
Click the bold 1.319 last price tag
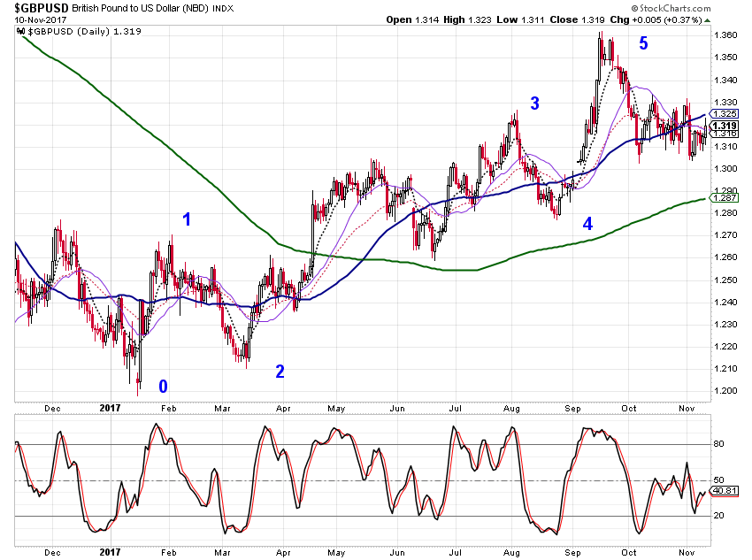coord(725,127)
